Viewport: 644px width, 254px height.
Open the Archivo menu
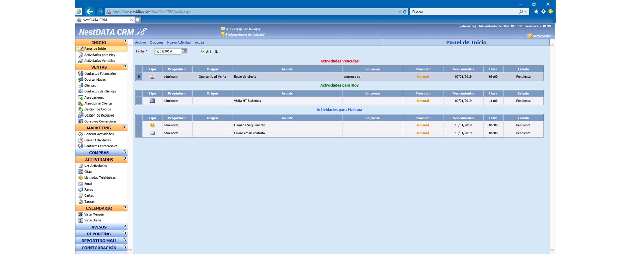click(x=140, y=42)
